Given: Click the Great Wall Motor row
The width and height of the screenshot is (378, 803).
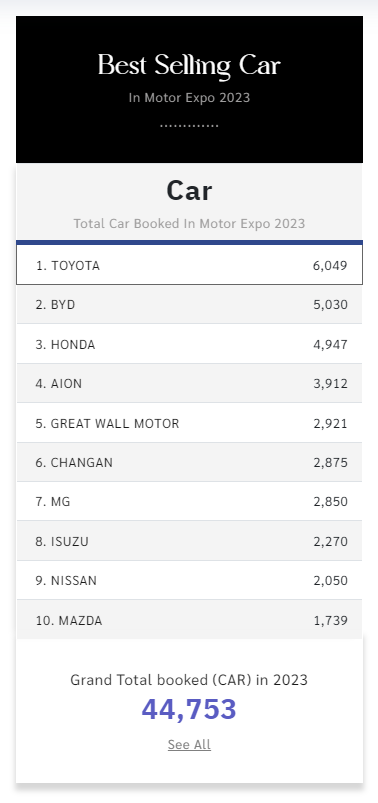Looking at the screenshot, I should 189,423.
